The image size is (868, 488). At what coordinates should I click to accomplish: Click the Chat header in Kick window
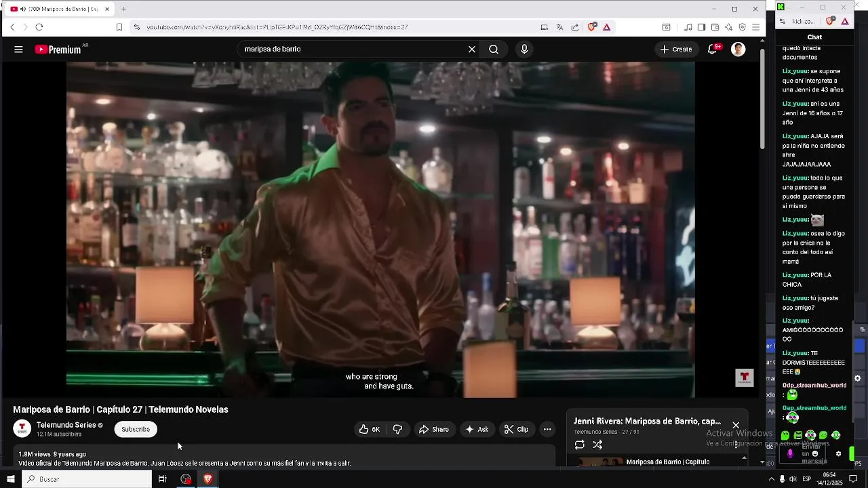(814, 37)
